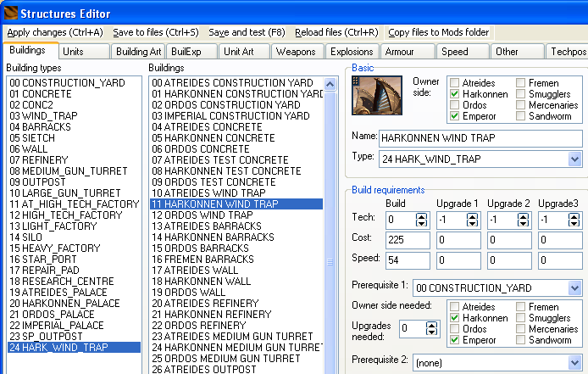
Task: Select 16 STAR_PORT building type
Action: click(x=74, y=260)
